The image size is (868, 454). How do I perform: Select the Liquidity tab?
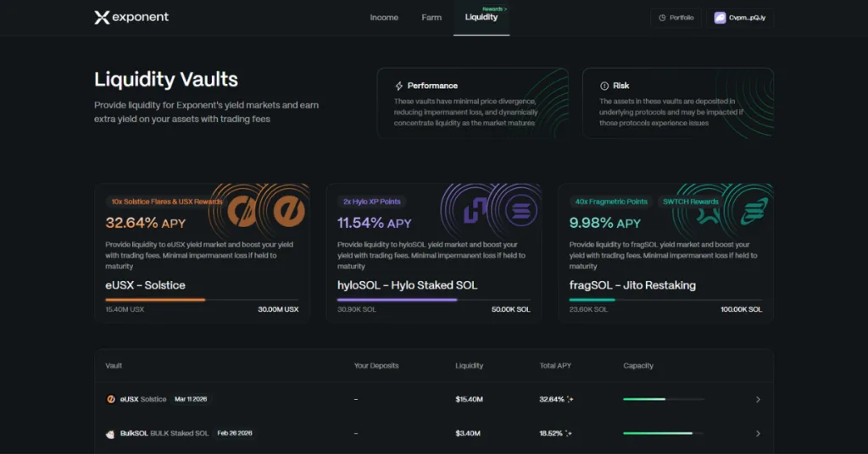(481, 18)
